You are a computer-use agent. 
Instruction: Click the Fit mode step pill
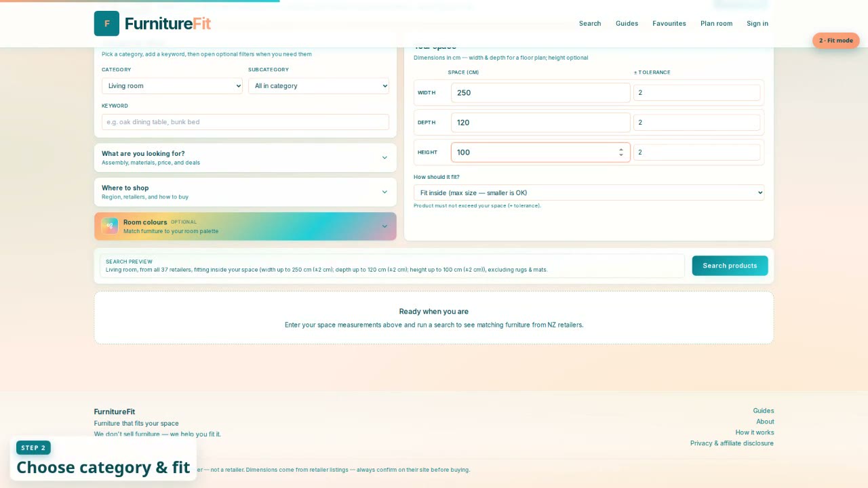[836, 41]
